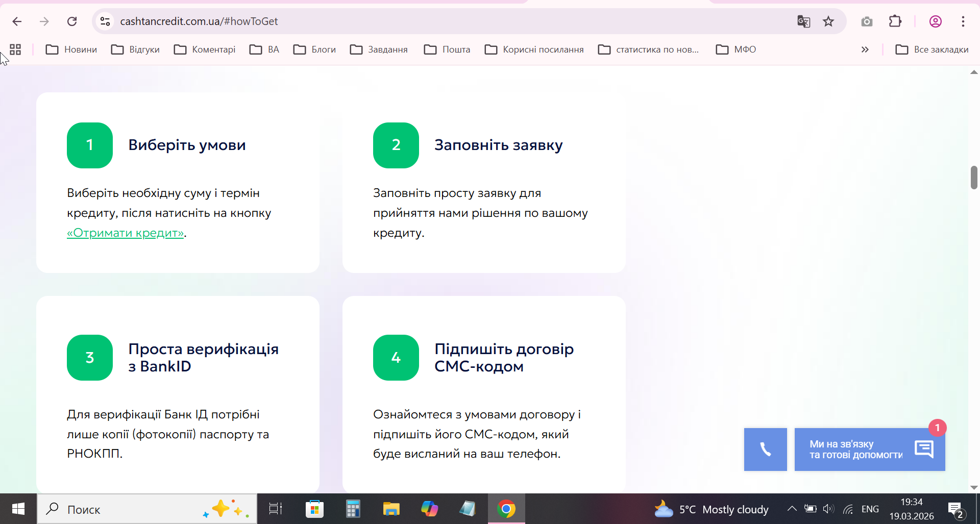980x524 pixels.
Task: Open the Корисні посилання bookmark folder
Action: 534,49
